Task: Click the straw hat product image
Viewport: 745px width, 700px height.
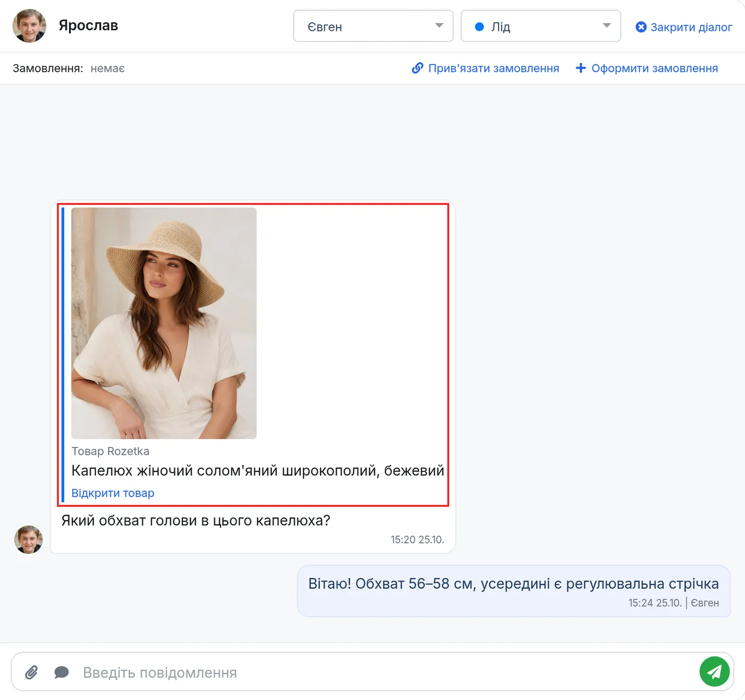Action: click(164, 323)
